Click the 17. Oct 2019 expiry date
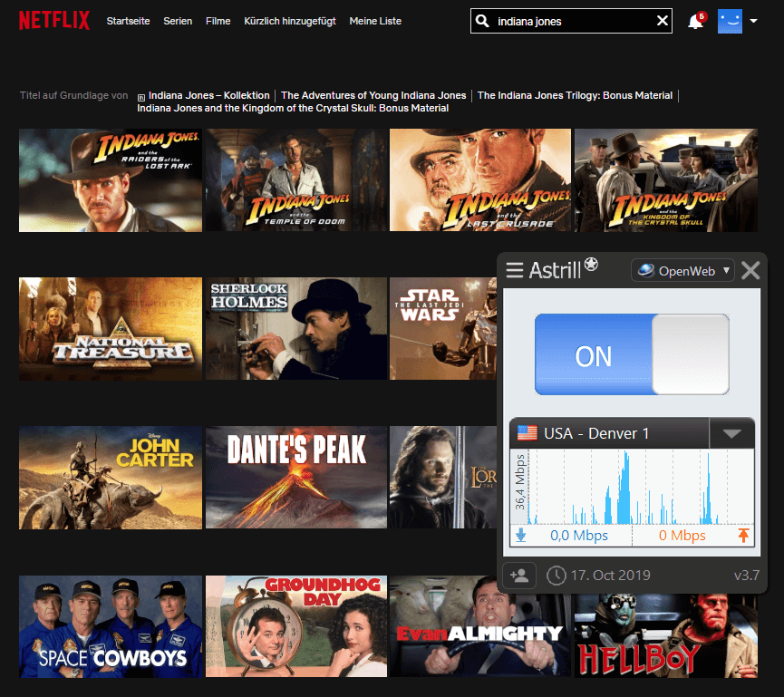784x697 pixels. coord(610,575)
